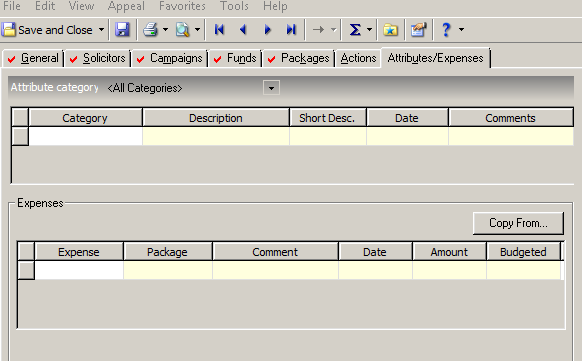Viewport: 582px width, 361px height.
Task: Expand the Go To arrow dropdown
Action: click(333, 30)
